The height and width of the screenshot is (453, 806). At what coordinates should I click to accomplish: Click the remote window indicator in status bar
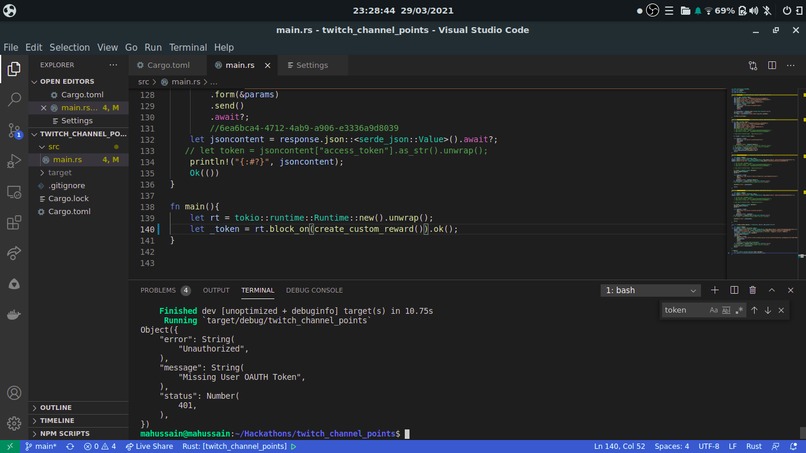(10, 446)
